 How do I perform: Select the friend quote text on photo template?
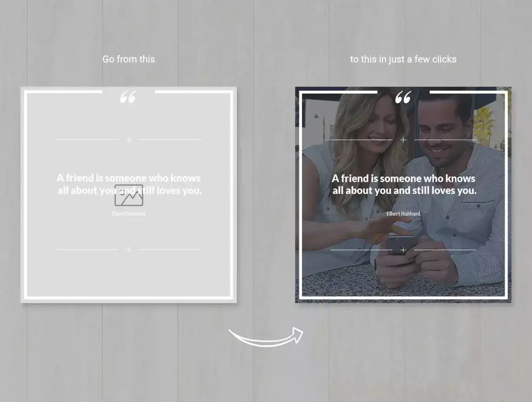tap(404, 184)
